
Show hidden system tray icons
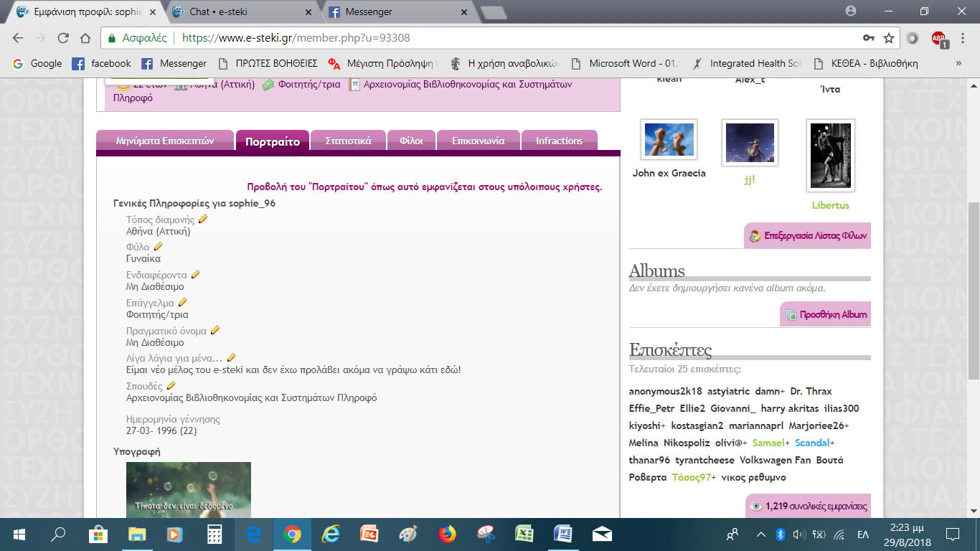(x=761, y=534)
